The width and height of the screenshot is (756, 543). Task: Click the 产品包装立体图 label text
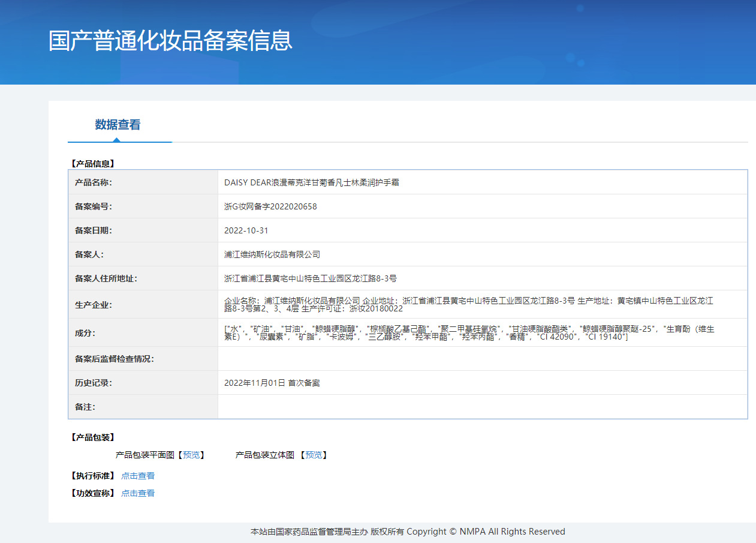coord(265,455)
